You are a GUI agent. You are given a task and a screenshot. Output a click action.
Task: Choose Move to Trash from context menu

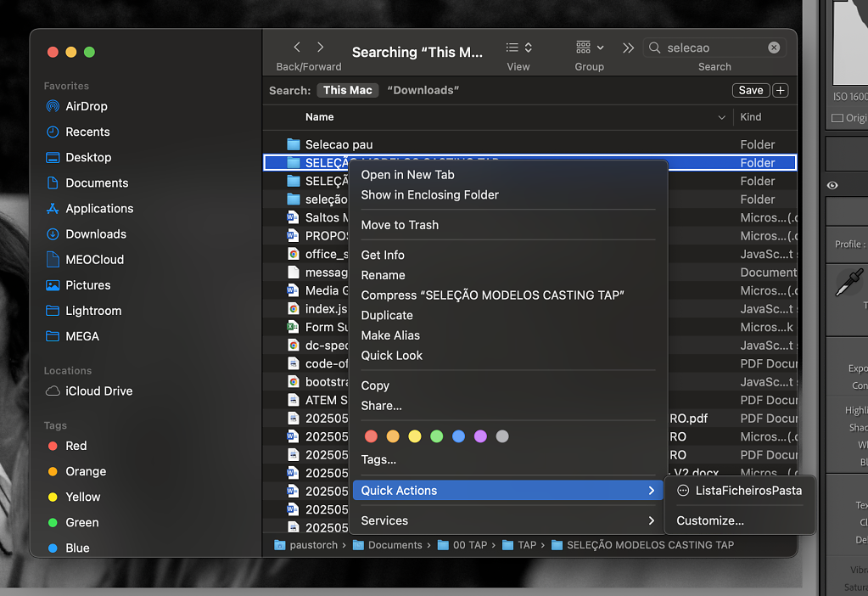point(400,225)
